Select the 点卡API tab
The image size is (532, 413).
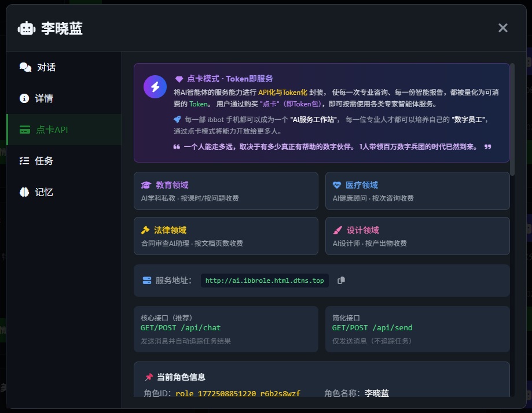pos(64,130)
